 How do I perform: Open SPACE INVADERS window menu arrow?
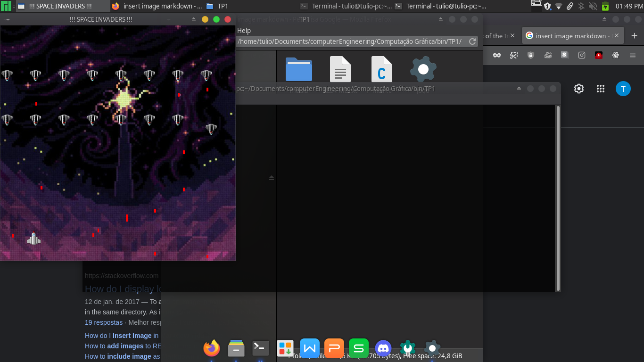8,19
